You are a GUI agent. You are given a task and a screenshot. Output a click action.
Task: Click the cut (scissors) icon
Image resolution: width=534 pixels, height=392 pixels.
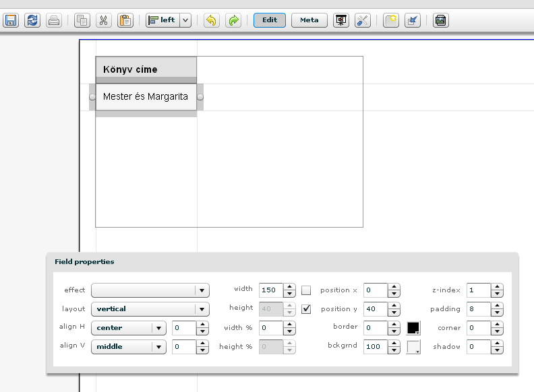pyautogui.click(x=103, y=20)
